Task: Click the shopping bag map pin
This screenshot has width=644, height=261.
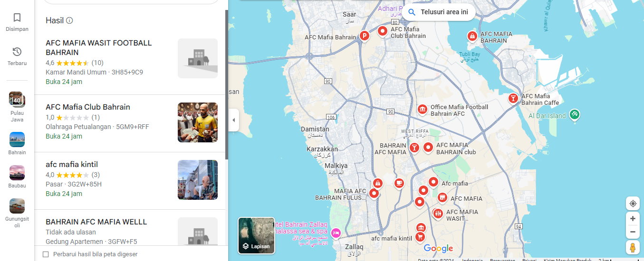Action: pyautogui.click(x=377, y=183)
